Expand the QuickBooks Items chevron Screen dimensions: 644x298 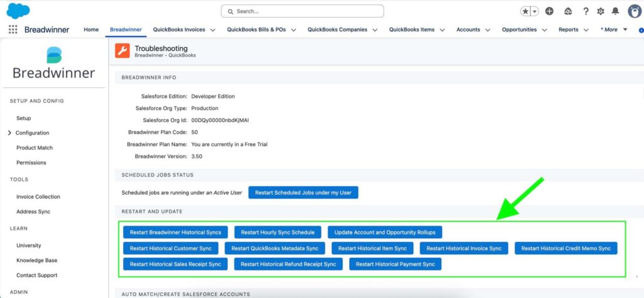pos(442,30)
